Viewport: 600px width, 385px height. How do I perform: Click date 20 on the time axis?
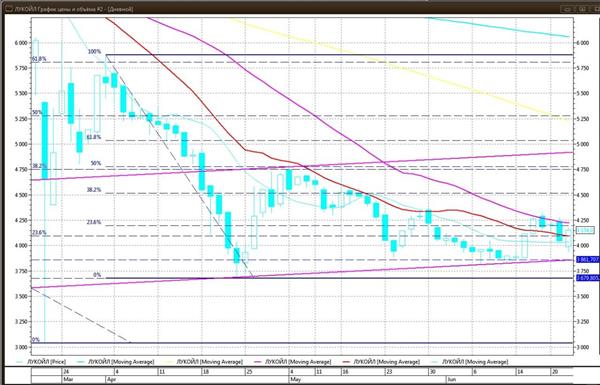pos(555,372)
